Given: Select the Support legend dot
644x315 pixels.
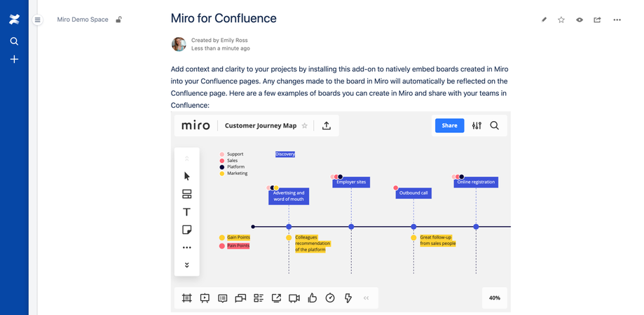Looking at the screenshot, I should (x=221, y=154).
